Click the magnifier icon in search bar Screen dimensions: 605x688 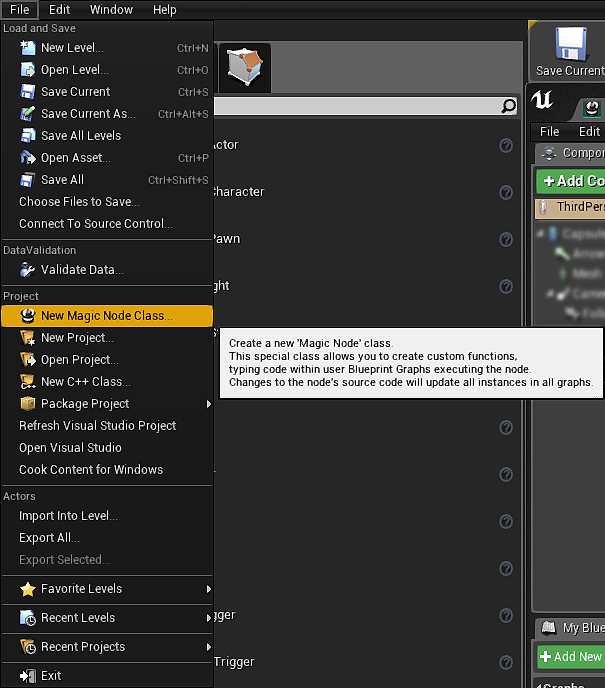tap(508, 106)
